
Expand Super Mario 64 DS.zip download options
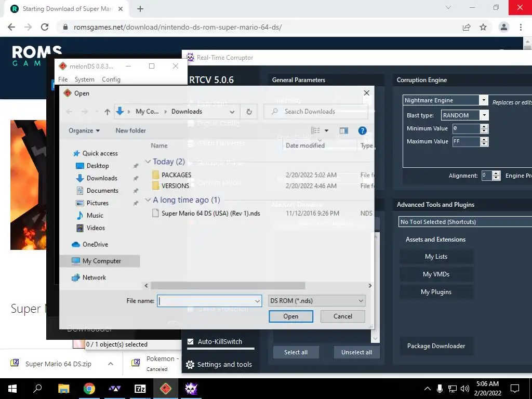pyautogui.click(x=111, y=364)
